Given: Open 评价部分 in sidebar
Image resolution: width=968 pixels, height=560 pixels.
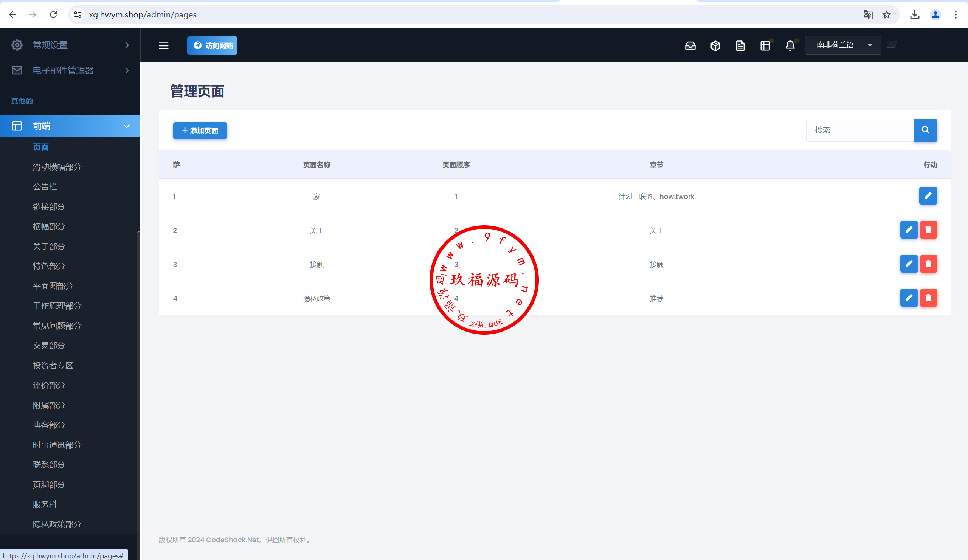Looking at the screenshot, I should coord(49,385).
